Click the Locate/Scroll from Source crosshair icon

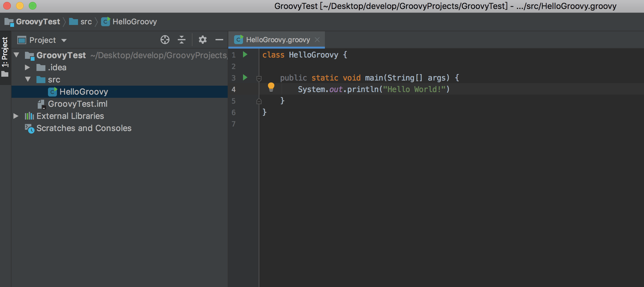pyautogui.click(x=165, y=40)
